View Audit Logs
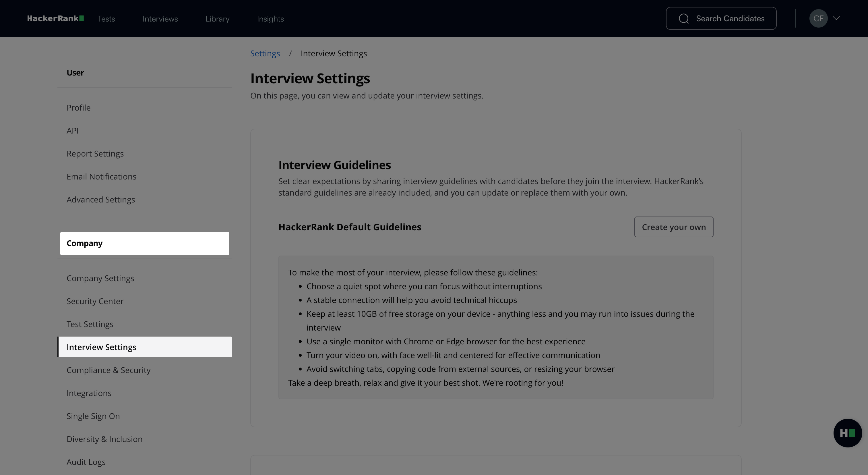Screen dimensions: 868x475 [86, 462]
